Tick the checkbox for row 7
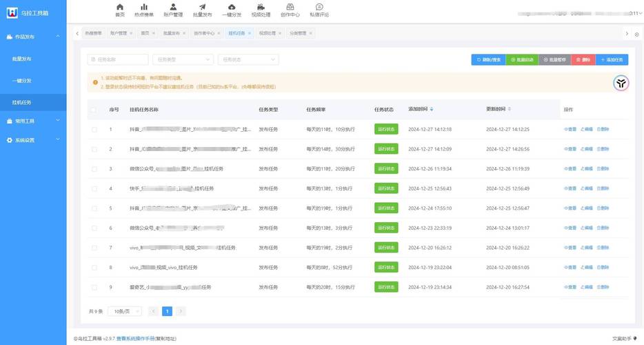The height and width of the screenshot is (345, 644). [94, 248]
